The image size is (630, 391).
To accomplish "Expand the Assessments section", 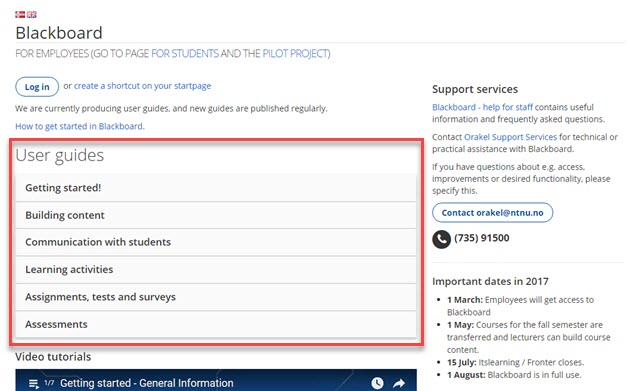I will (216, 324).
